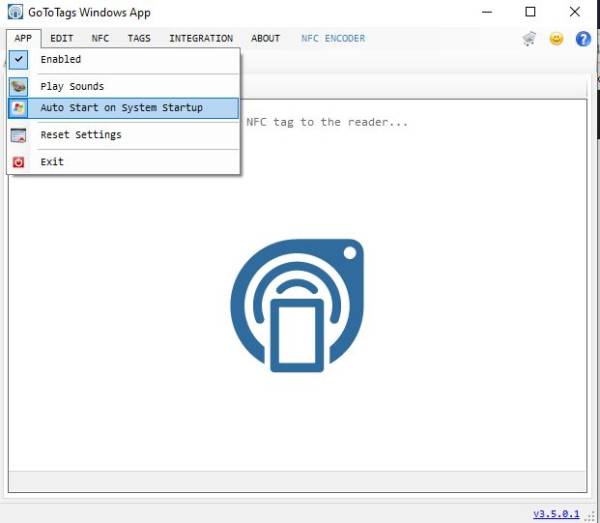Collapse the open APP menu
The image size is (600, 523).
click(x=22, y=39)
